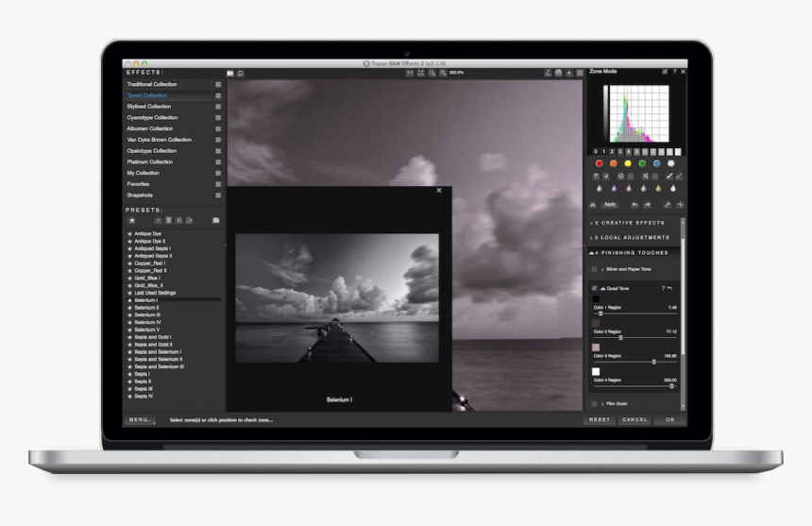Click the copper toning droplet icon

[629, 189]
